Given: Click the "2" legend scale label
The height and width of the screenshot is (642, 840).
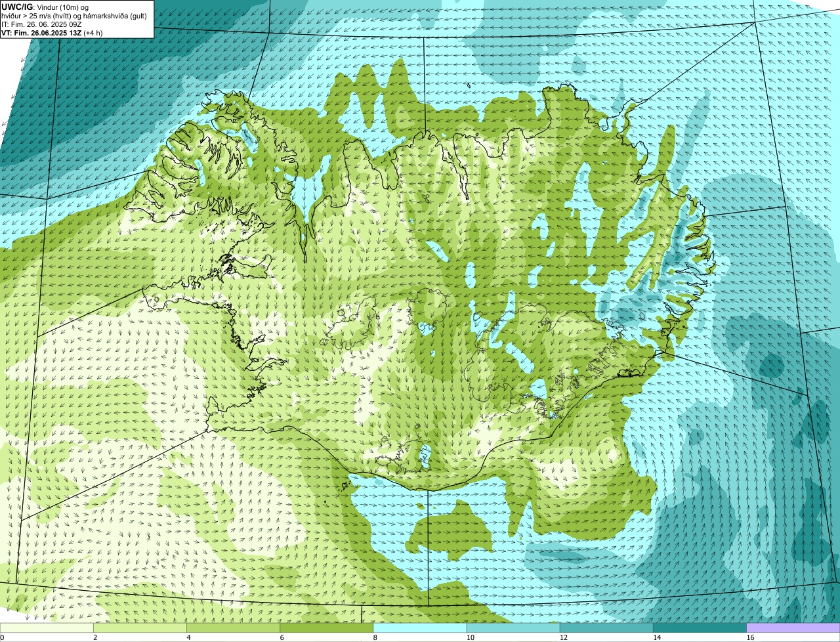Looking at the screenshot, I should (x=95, y=637).
